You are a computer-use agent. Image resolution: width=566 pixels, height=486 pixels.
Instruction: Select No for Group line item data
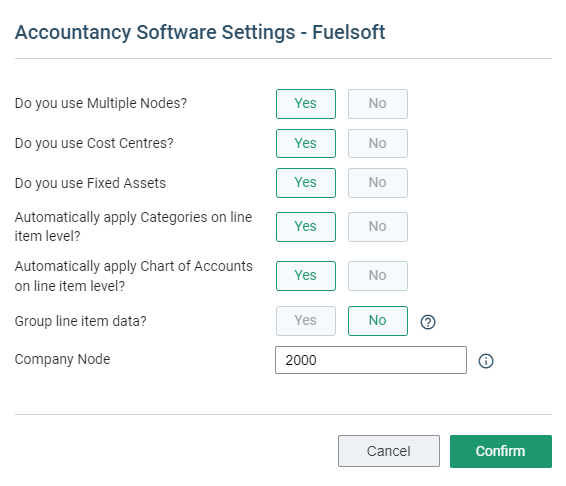[x=378, y=321]
